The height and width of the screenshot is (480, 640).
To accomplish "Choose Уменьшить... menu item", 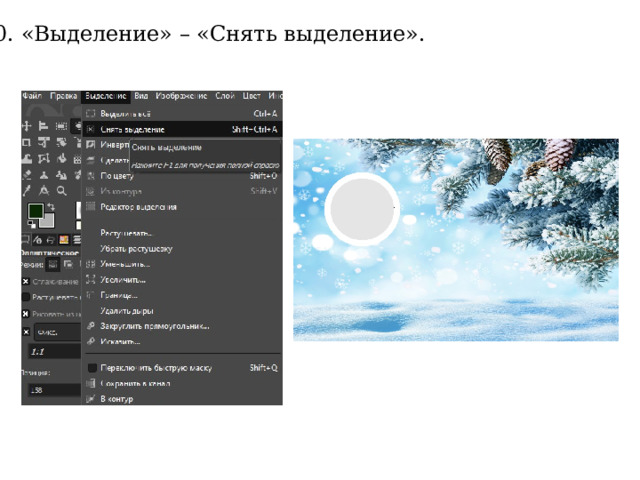I will (x=182, y=264).
